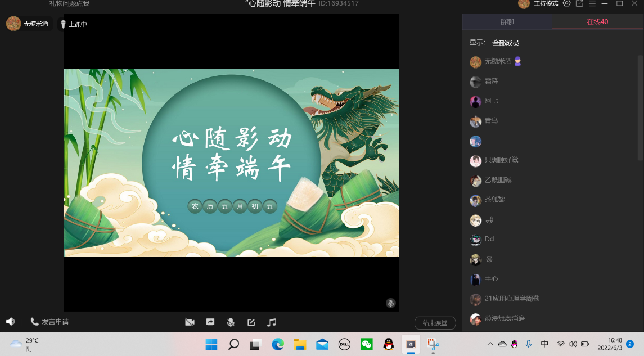Open the 主持模式 mode selector
This screenshot has width=644, height=356.
pyautogui.click(x=545, y=4)
